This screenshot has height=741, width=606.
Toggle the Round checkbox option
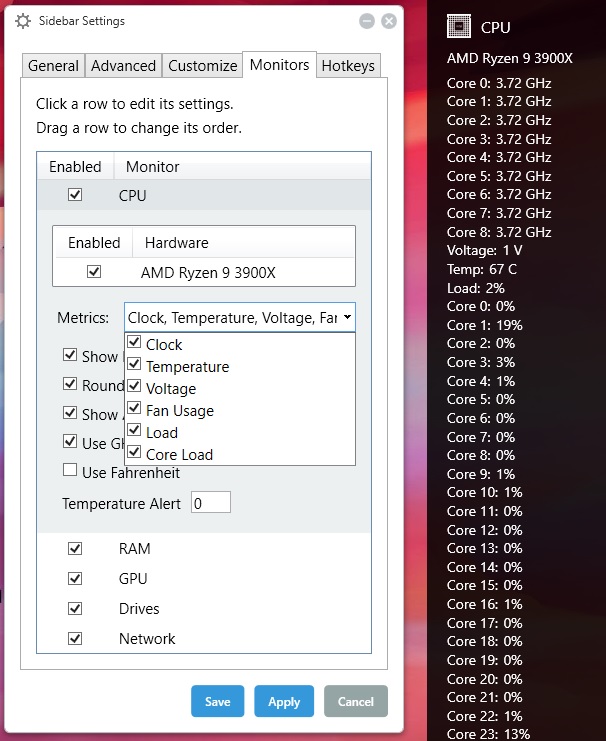tap(70, 383)
